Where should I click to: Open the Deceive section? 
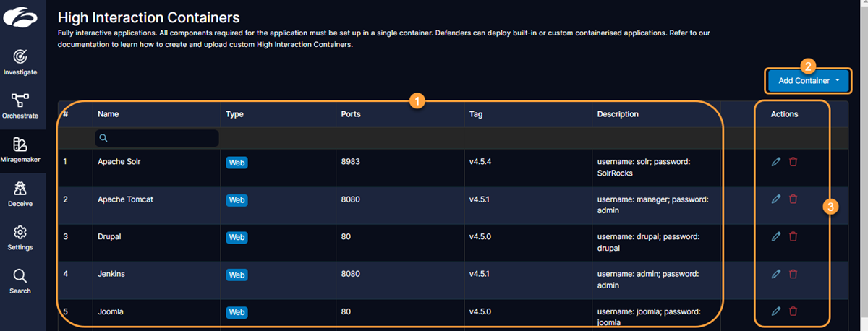pyautogui.click(x=20, y=194)
